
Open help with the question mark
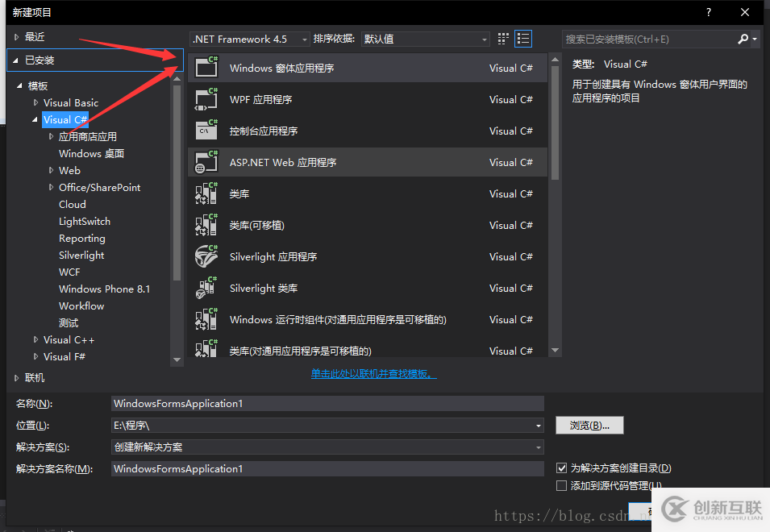pos(708,12)
